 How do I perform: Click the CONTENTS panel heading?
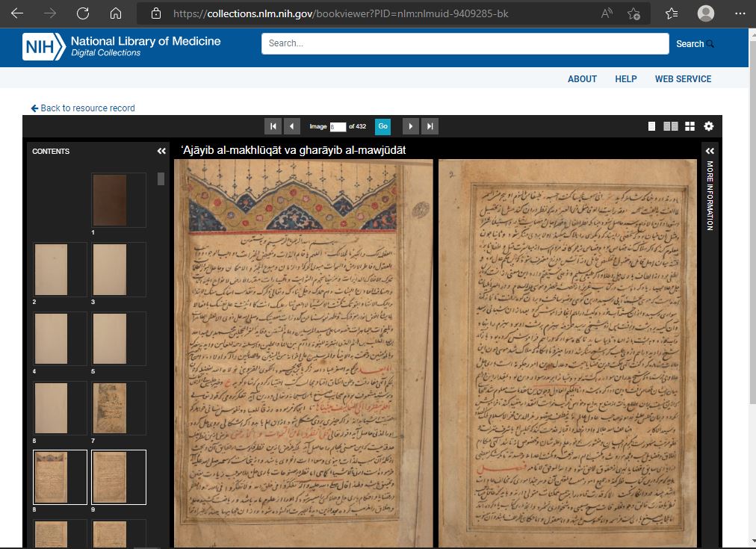tap(51, 152)
